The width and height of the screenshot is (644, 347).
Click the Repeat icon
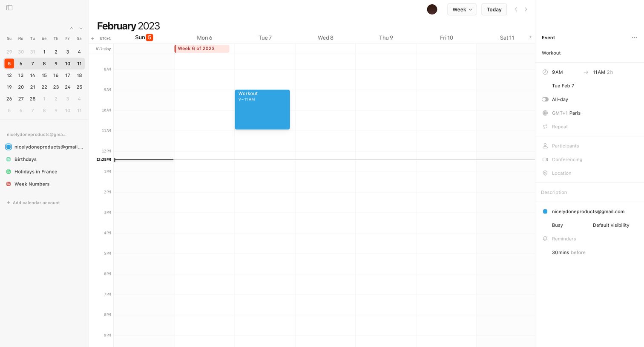(545, 127)
